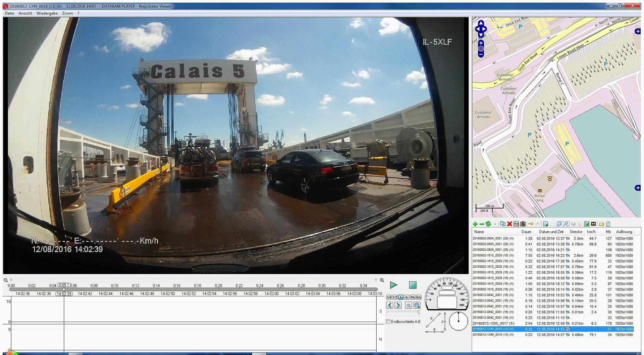Click the timeline scroll right arrow

(x=376, y=280)
